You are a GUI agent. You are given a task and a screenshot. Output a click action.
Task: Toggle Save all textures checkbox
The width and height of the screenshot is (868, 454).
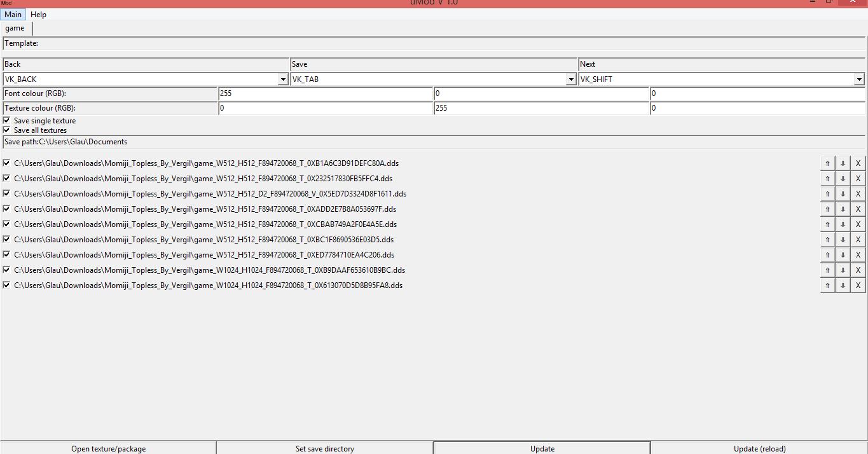(6, 130)
